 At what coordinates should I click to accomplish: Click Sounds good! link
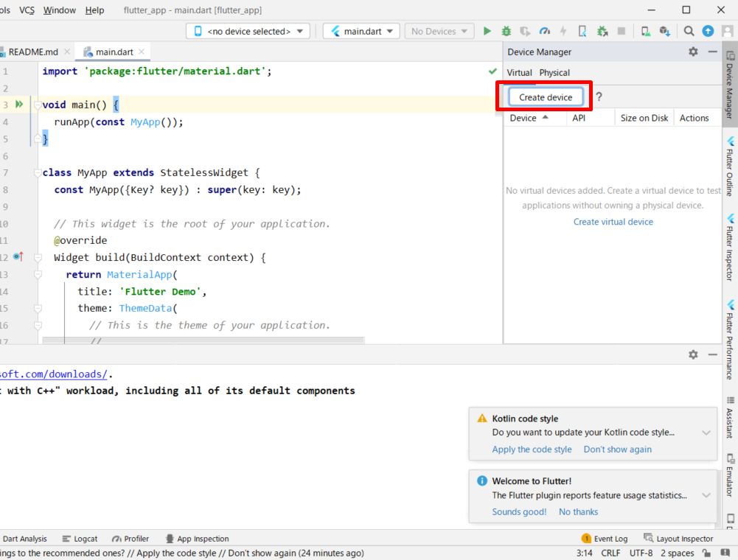point(519,511)
